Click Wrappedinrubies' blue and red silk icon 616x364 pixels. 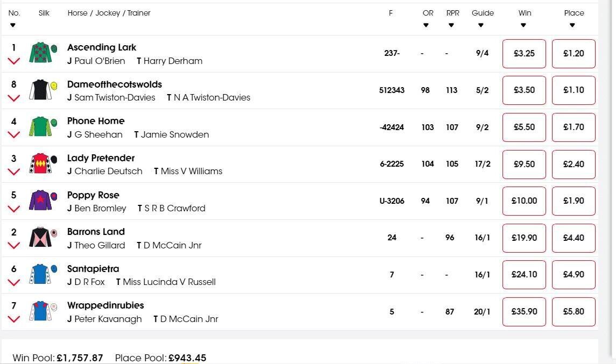(x=43, y=311)
